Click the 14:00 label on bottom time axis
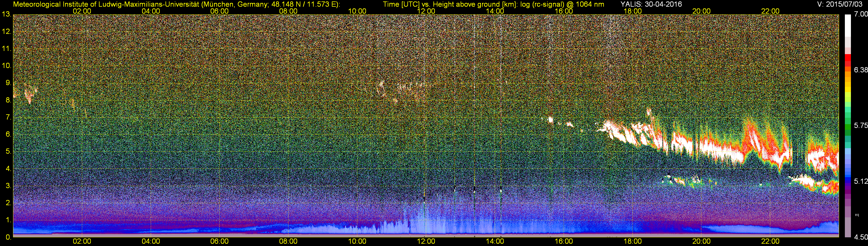 click(495, 241)
